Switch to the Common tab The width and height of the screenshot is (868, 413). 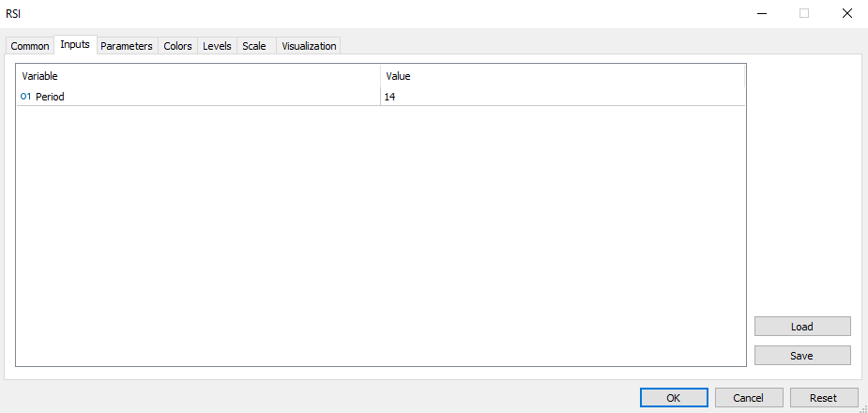[x=30, y=46]
